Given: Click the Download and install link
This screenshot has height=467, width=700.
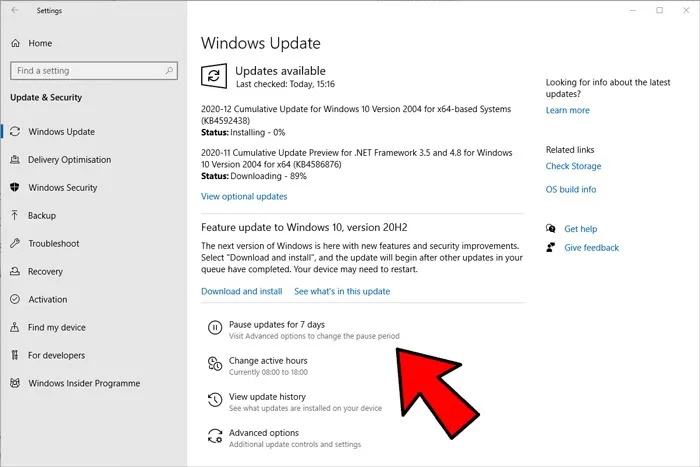Looking at the screenshot, I should pos(241,292).
